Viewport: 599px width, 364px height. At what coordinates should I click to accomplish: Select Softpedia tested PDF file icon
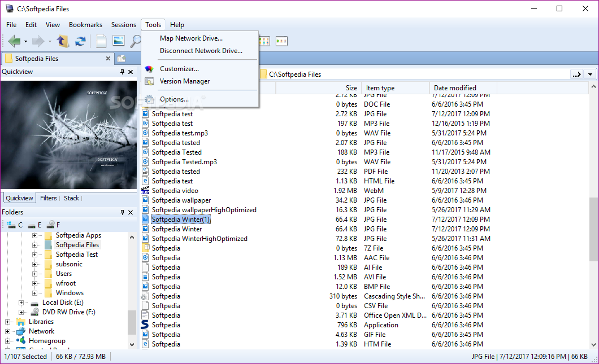[145, 172]
